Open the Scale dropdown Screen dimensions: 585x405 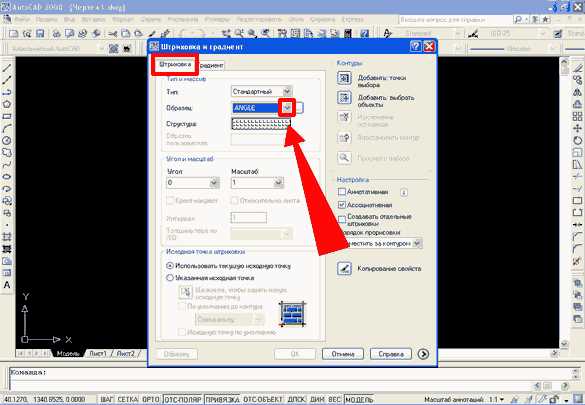point(278,182)
